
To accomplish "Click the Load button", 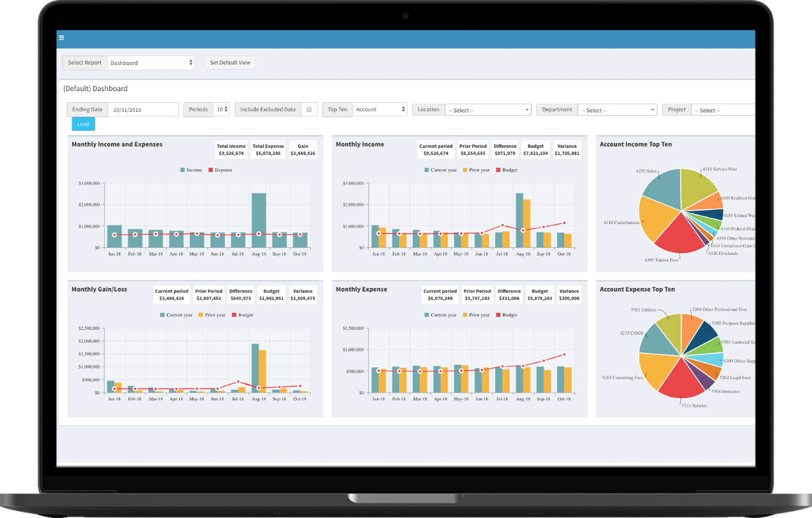I will 83,124.
